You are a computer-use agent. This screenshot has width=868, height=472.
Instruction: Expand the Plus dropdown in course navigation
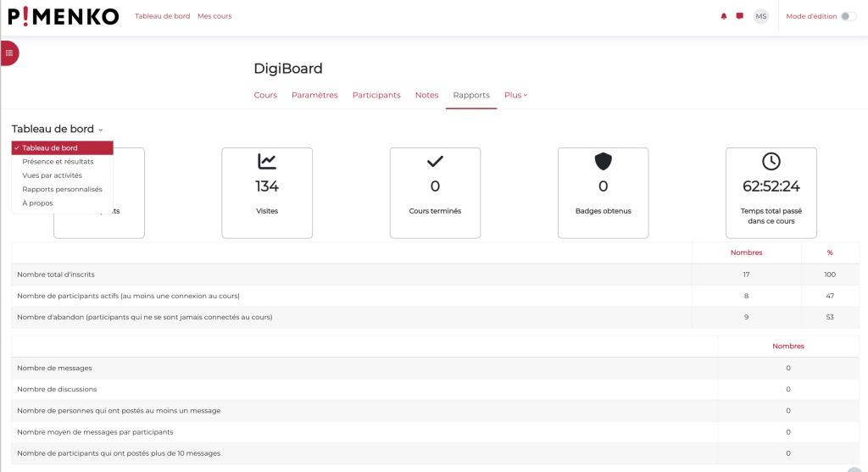tap(515, 95)
